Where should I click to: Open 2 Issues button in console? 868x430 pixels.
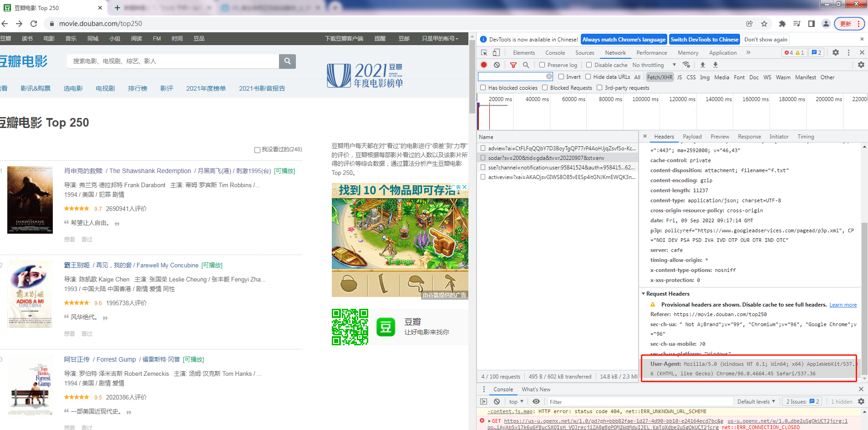point(802,402)
